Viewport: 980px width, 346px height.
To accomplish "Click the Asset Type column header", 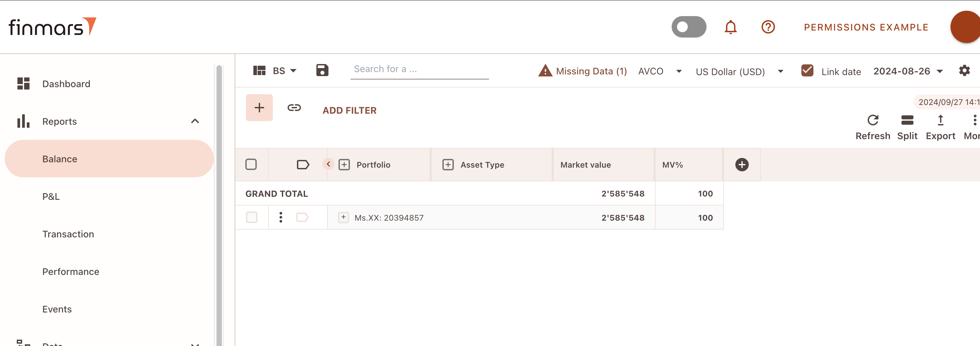I will click(x=482, y=165).
